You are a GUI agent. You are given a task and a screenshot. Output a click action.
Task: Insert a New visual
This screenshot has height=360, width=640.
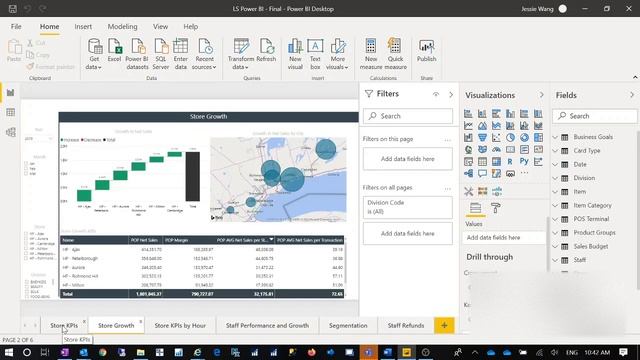[x=295, y=54]
